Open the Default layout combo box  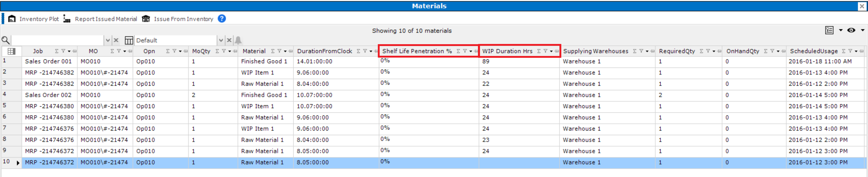pos(176,40)
